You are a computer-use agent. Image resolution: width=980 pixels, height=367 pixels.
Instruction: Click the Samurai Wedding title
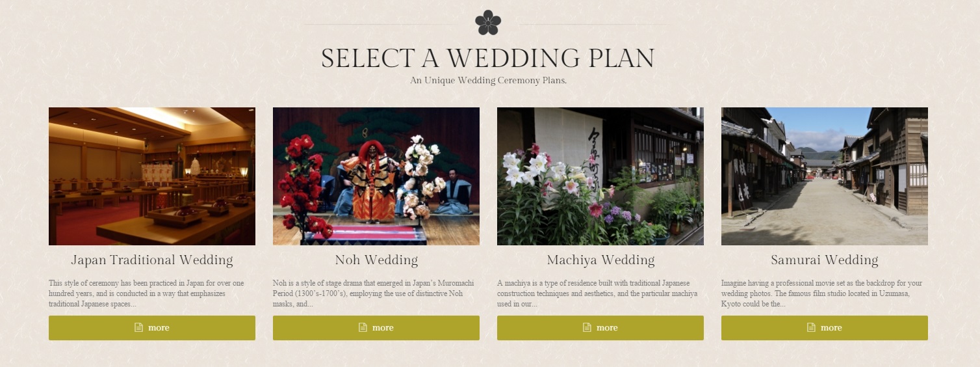(x=825, y=260)
